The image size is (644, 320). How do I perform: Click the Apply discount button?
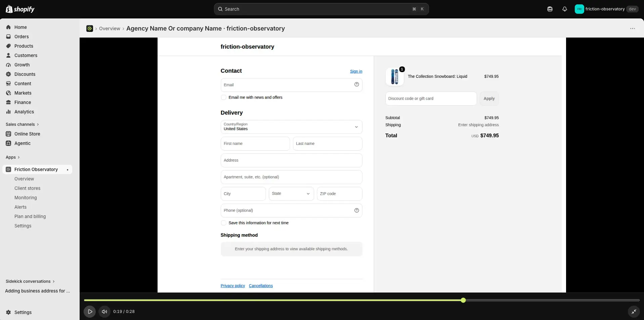[489, 99]
